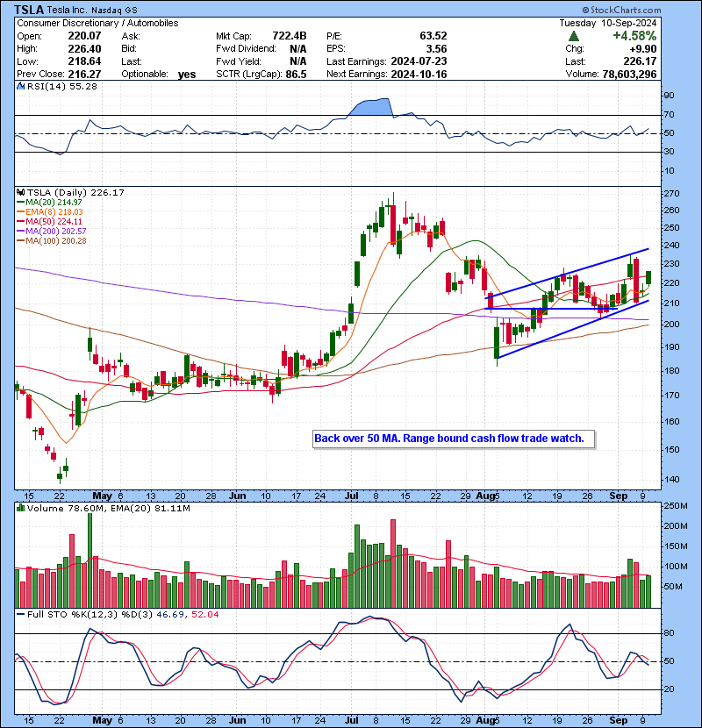The image size is (702, 728).
Task: Select the TSLA ticker symbol in header
Action: click(29, 10)
